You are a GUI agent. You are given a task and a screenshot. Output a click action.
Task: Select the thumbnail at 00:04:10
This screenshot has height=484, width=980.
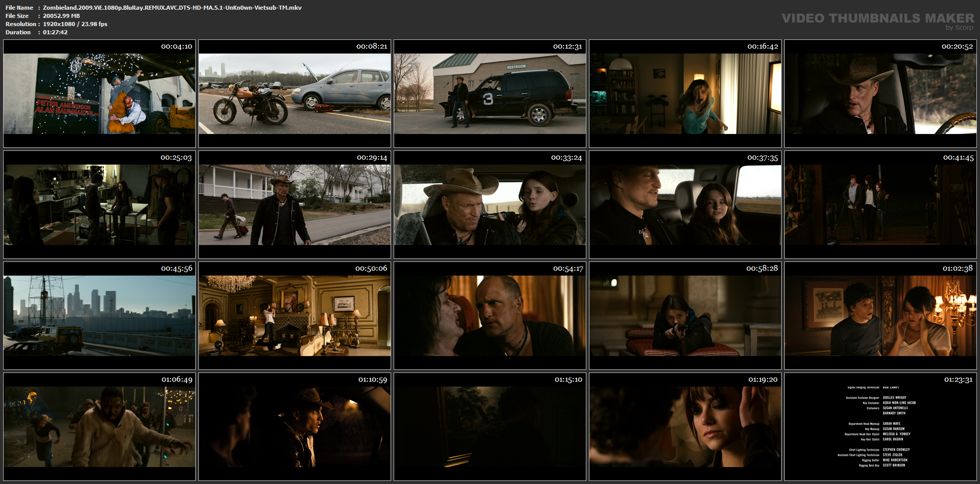pyautogui.click(x=99, y=94)
